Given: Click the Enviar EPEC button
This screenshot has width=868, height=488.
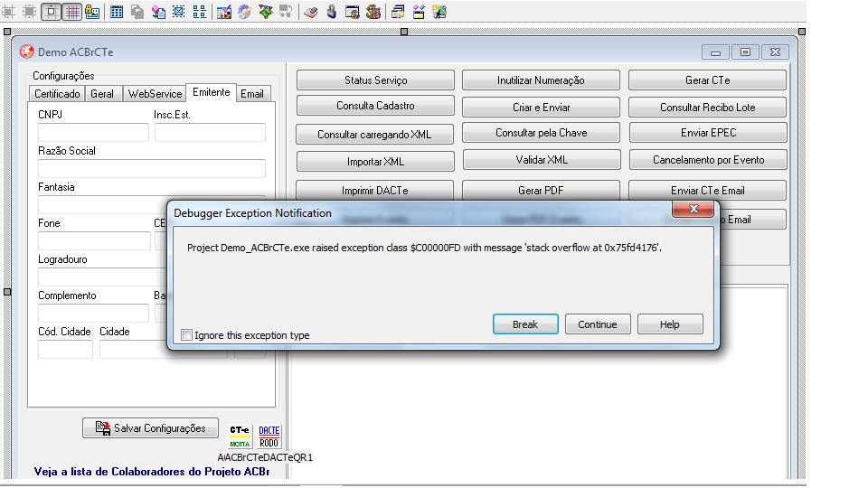Looking at the screenshot, I should (708, 133).
